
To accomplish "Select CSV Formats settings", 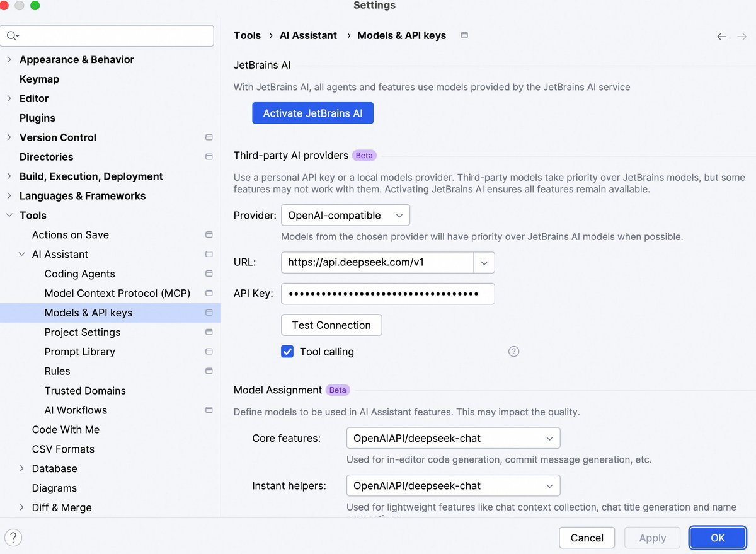I will coord(63,449).
